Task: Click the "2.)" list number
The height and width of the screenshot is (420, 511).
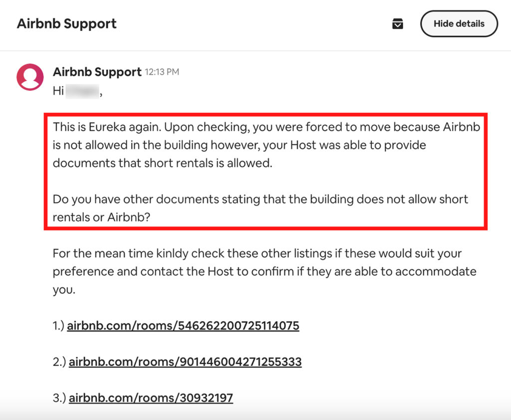Action: (x=59, y=362)
